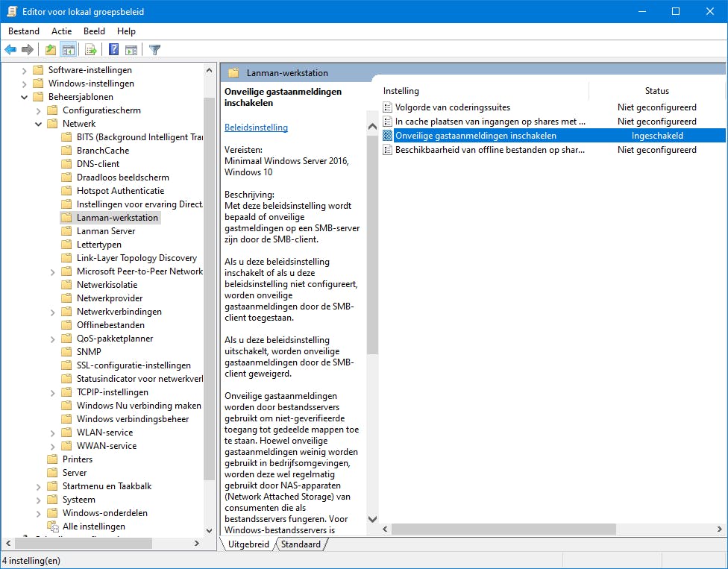Select Windows verbindingsbeheer tree item
This screenshot has width=728, height=569.
tap(133, 419)
